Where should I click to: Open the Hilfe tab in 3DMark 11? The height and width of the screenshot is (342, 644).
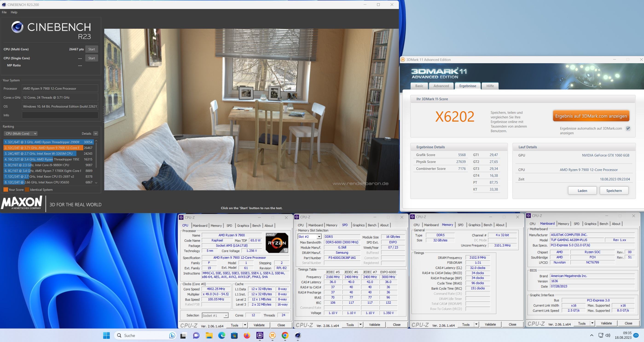pyautogui.click(x=490, y=86)
